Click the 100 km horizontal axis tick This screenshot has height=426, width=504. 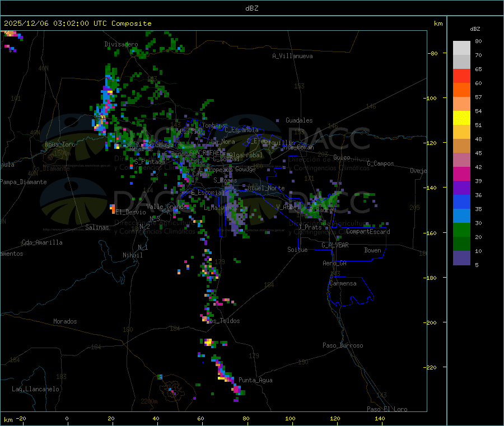(290, 418)
